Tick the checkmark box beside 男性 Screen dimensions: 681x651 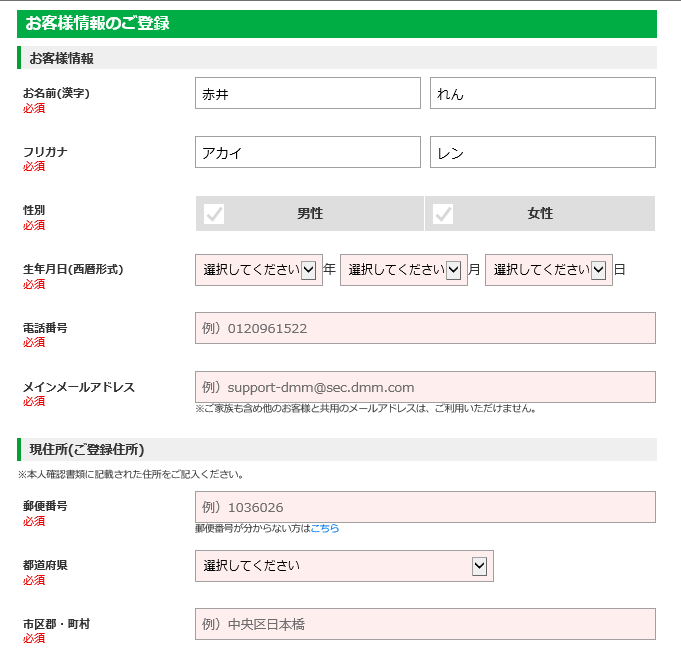[x=214, y=214]
